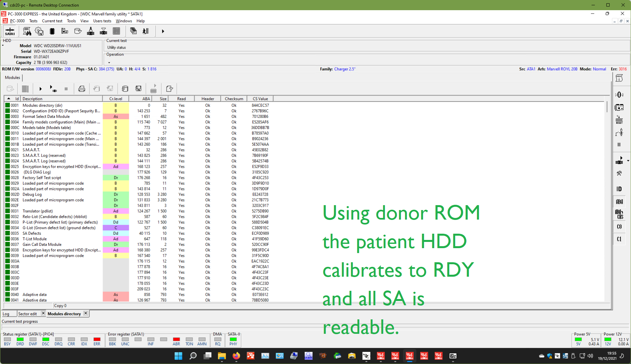The height and width of the screenshot is (364, 631).
Task: Toggle the ID button in right sidebar
Action: tap(619, 189)
